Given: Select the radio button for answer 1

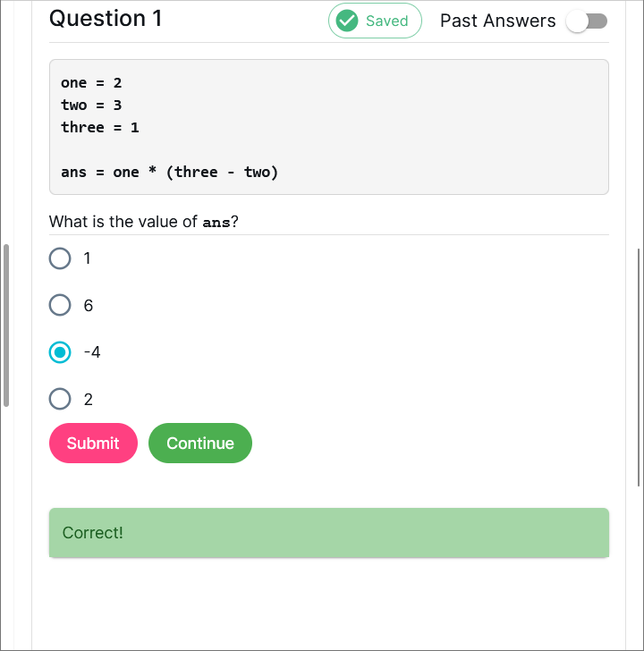Looking at the screenshot, I should [x=60, y=258].
